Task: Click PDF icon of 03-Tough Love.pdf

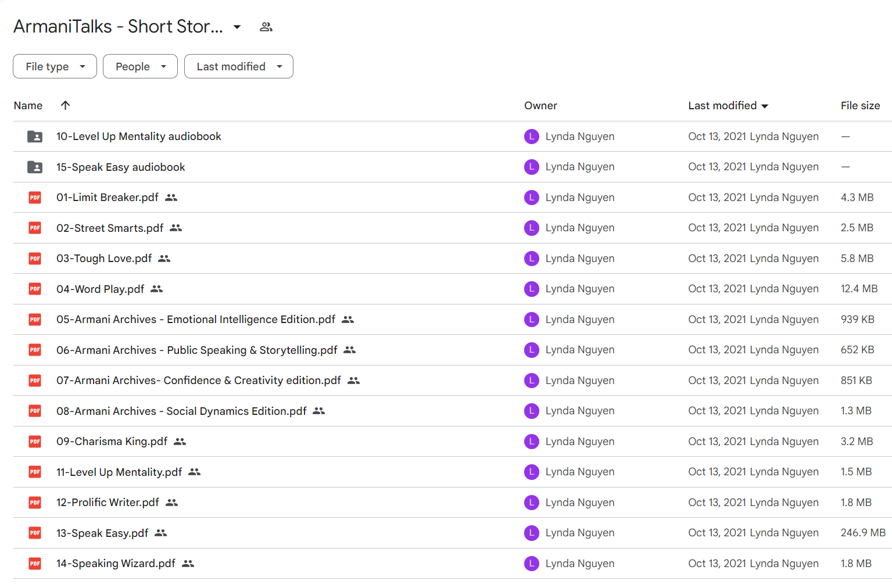Action: click(35, 259)
